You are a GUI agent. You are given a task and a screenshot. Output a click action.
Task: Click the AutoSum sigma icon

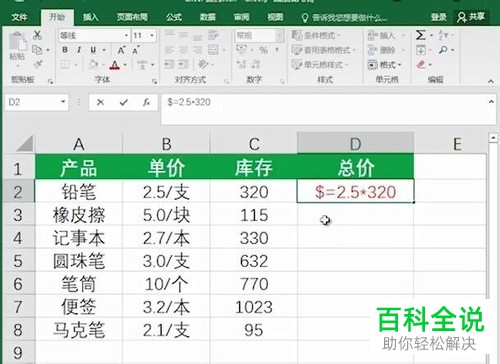pos(420,35)
